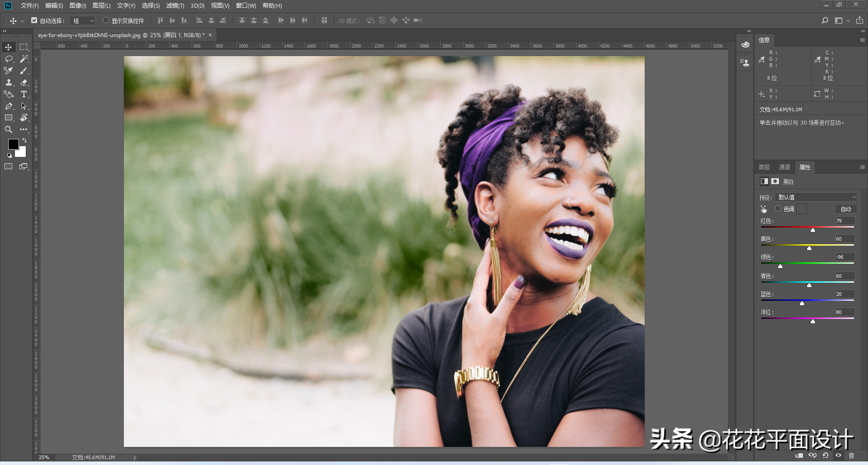Select the Rectangle shape tool
Viewport: 868px width, 465px height.
coord(9,118)
